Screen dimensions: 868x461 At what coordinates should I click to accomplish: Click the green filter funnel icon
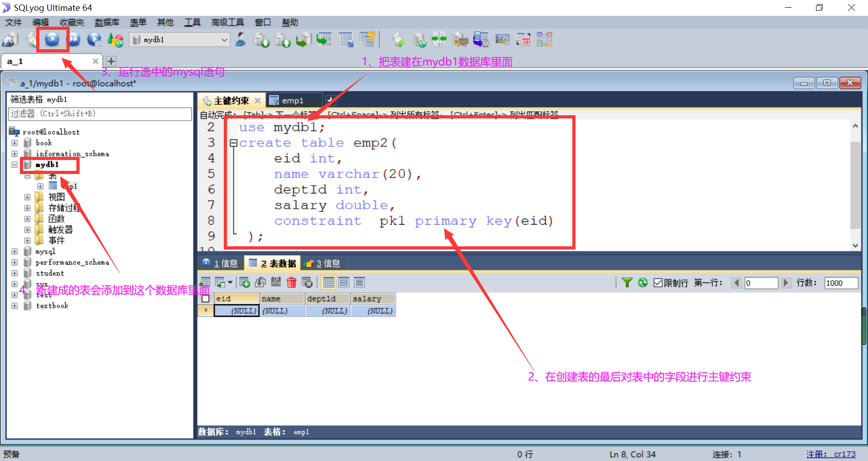click(x=627, y=282)
